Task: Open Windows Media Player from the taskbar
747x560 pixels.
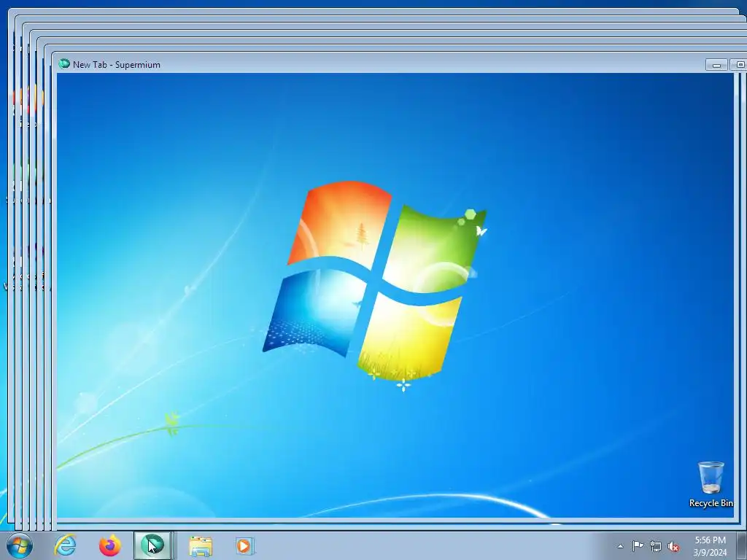Action: click(x=244, y=545)
